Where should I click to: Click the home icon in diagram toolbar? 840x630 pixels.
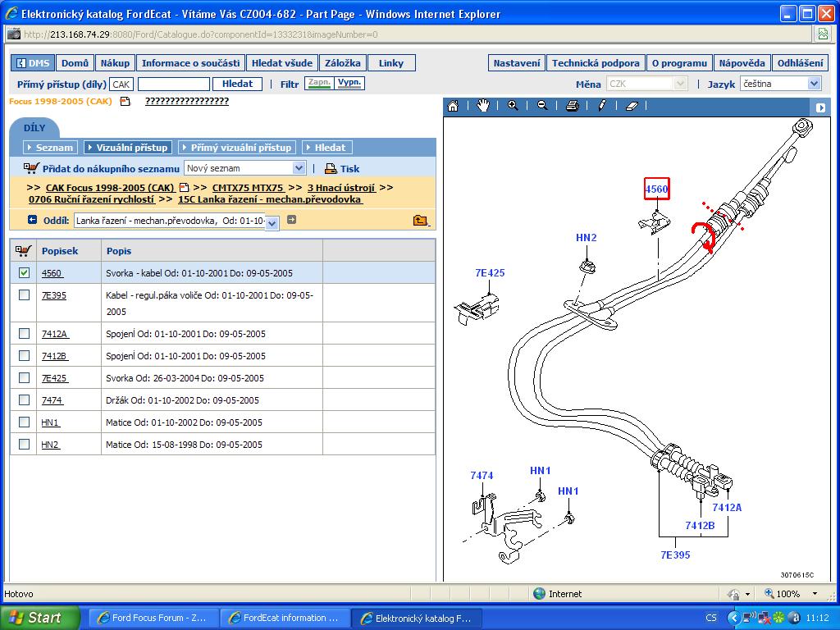click(x=453, y=106)
